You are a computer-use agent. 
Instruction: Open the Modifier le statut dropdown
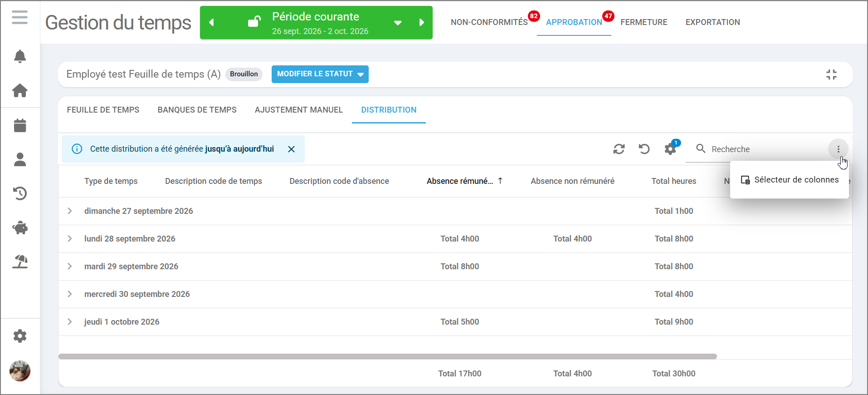click(x=320, y=74)
